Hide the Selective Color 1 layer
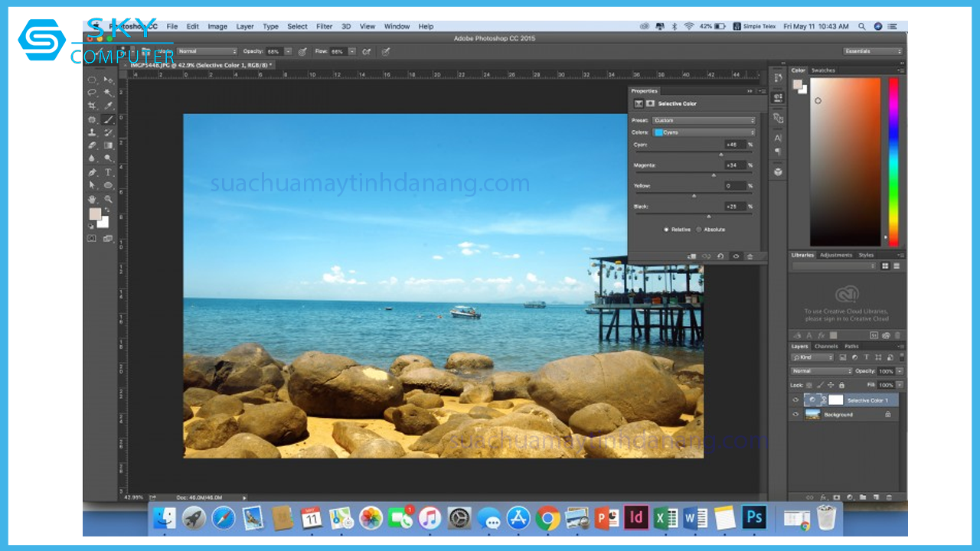980x551 pixels. click(795, 400)
